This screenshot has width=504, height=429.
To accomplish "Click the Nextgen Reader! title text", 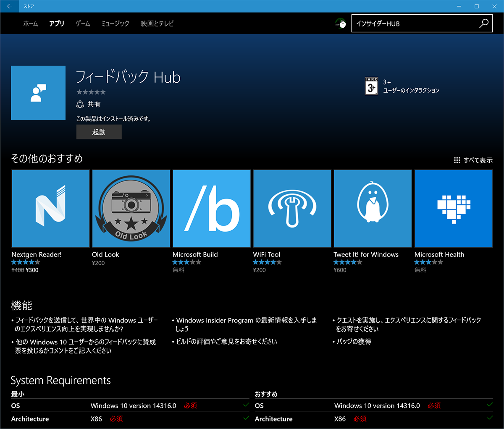I will pos(37,254).
